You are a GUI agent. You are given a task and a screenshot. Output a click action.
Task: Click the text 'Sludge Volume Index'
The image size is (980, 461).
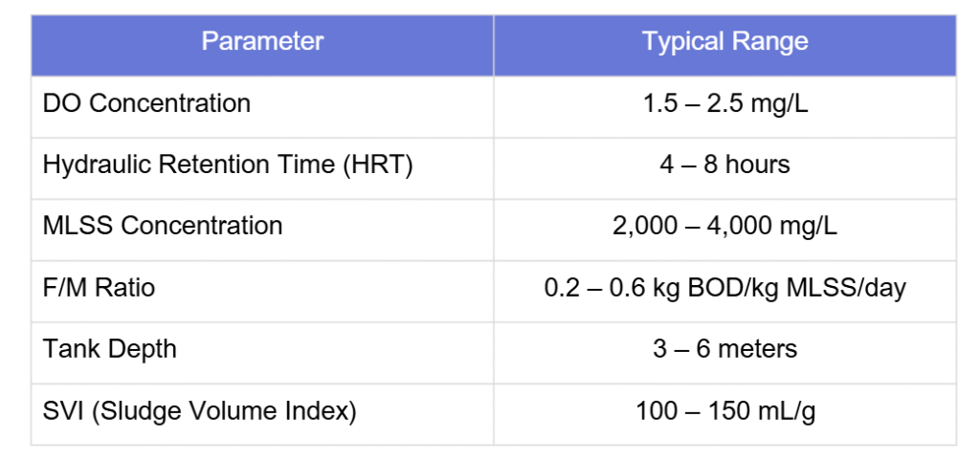[x=222, y=411]
